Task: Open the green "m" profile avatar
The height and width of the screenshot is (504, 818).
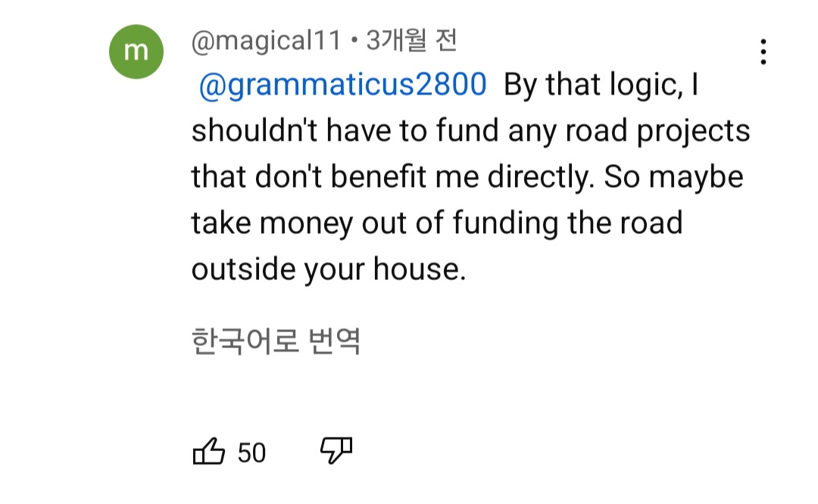Action: (136, 51)
